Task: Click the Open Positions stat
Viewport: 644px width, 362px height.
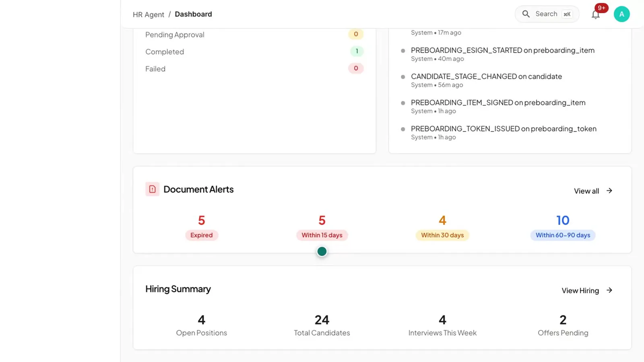Action: tap(202, 325)
